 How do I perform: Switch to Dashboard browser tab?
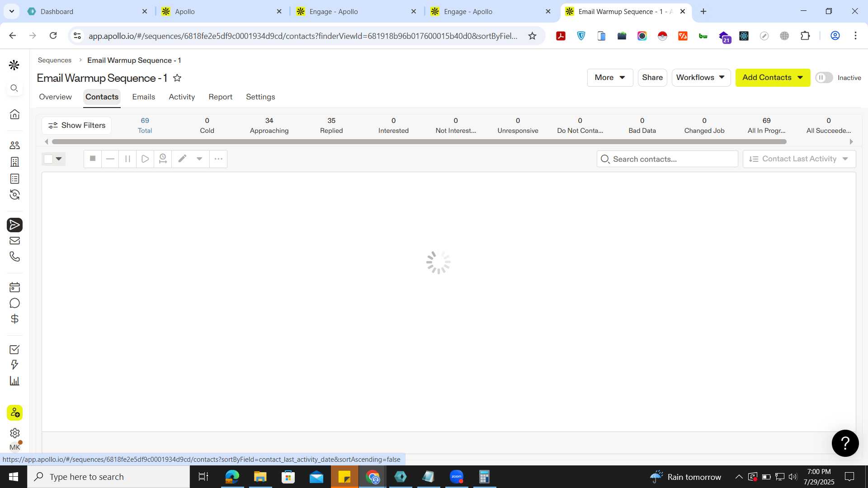(87, 11)
